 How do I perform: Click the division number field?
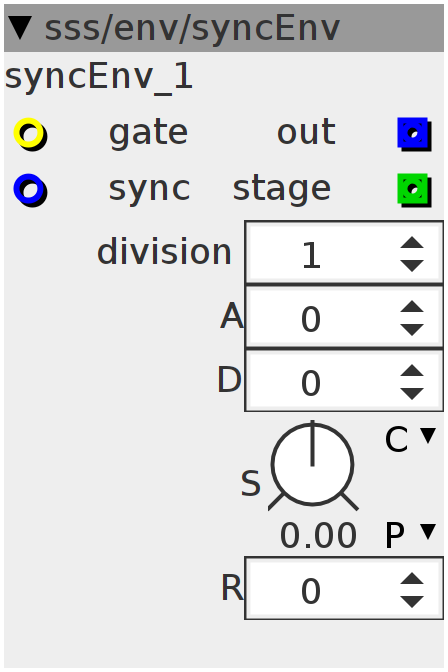344,252
